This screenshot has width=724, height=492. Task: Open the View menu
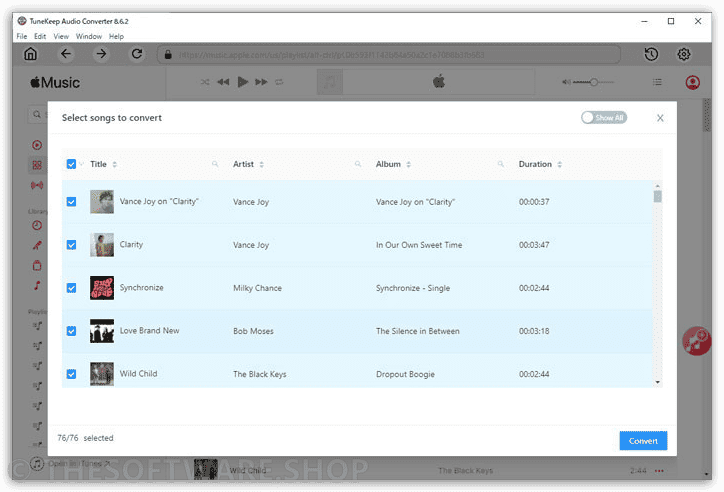61,36
